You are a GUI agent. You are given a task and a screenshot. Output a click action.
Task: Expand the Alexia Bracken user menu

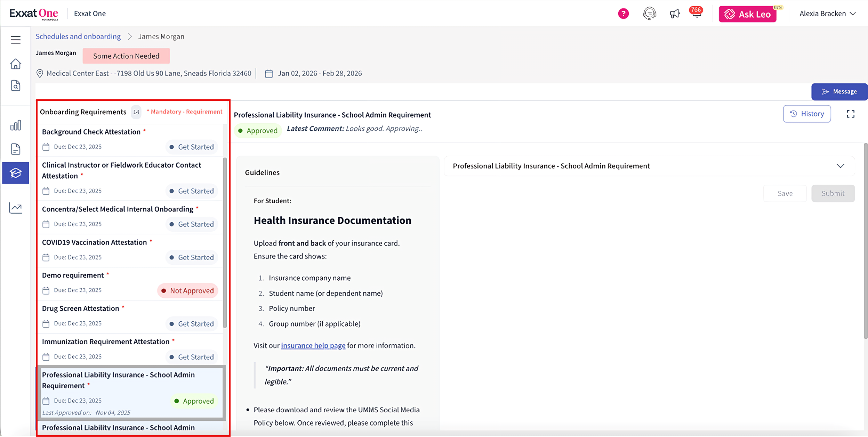(x=827, y=14)
